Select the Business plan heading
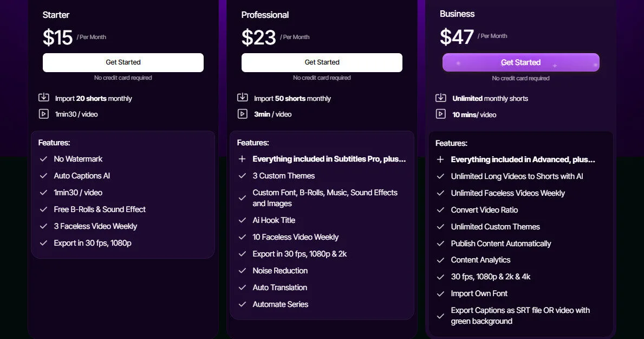The height and width of the screenshot is (339, 644). pos(457,14)
